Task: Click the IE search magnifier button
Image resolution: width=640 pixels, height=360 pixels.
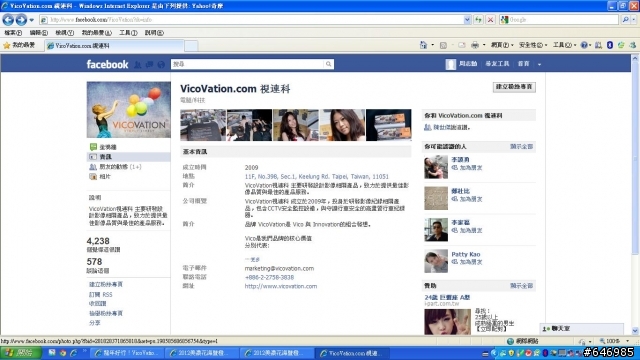Action: tap(625, 19)
